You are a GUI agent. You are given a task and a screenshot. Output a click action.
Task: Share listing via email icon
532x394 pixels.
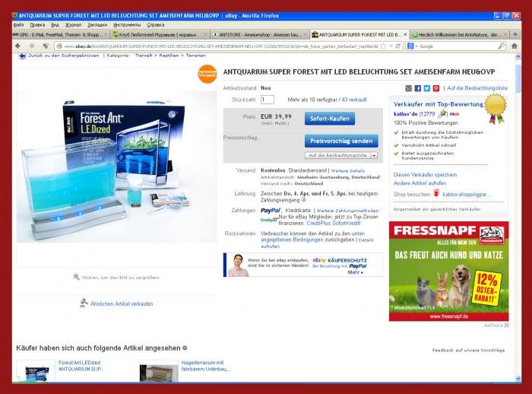click(x=408, y=88)
